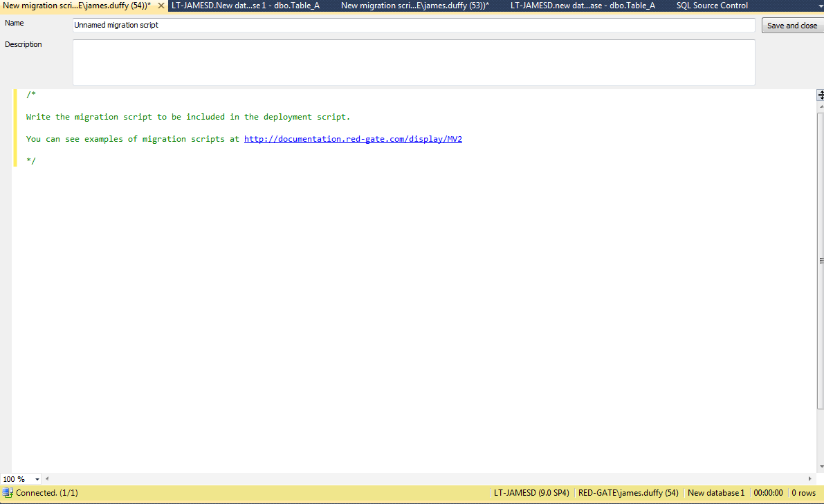
Task: Switch to migration script tab for james.duffy (53)
Action: [414, 6]
